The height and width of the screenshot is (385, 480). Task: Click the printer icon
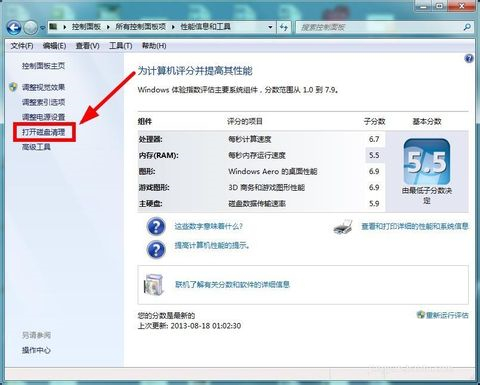click(343, 227)
